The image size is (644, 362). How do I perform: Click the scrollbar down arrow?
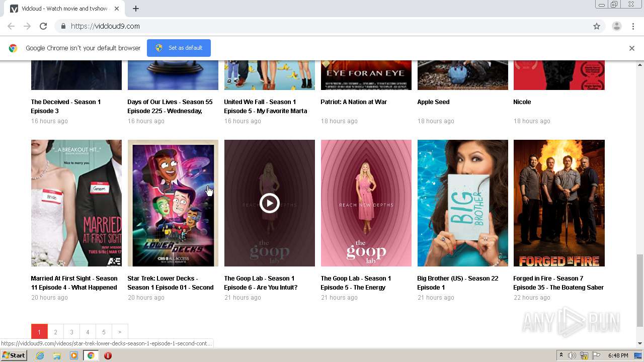click(640, 343)
